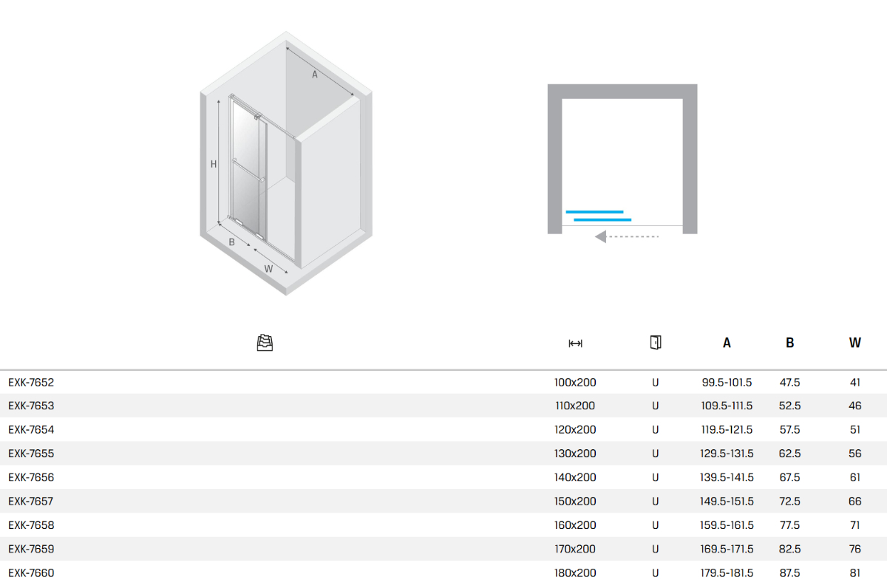The height and width of the screenshot is (588, 887).
Task: Click size cell 100x200
Action: tap(575, 383)
